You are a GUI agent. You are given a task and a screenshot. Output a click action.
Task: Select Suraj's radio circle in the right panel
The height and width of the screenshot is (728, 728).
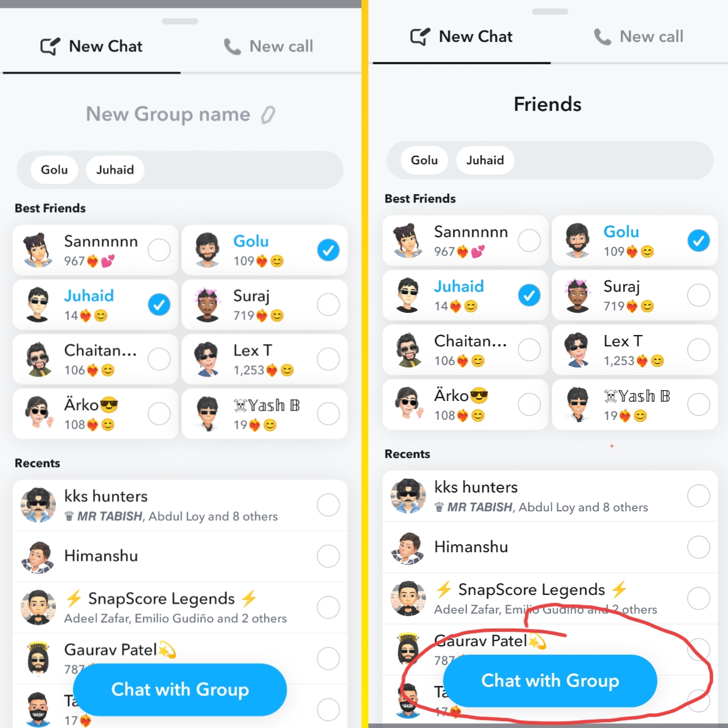point(698,295)
